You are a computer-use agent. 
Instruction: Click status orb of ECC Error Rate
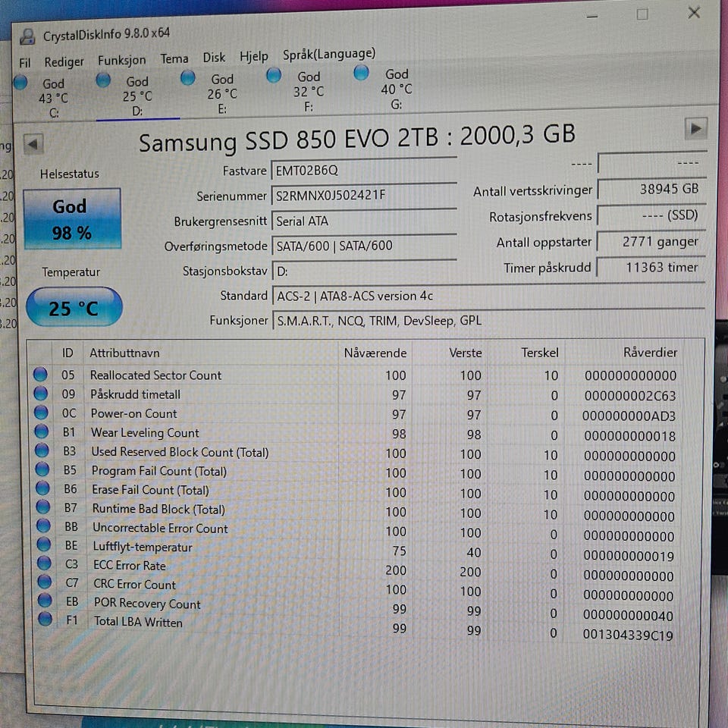click(44, 563)
